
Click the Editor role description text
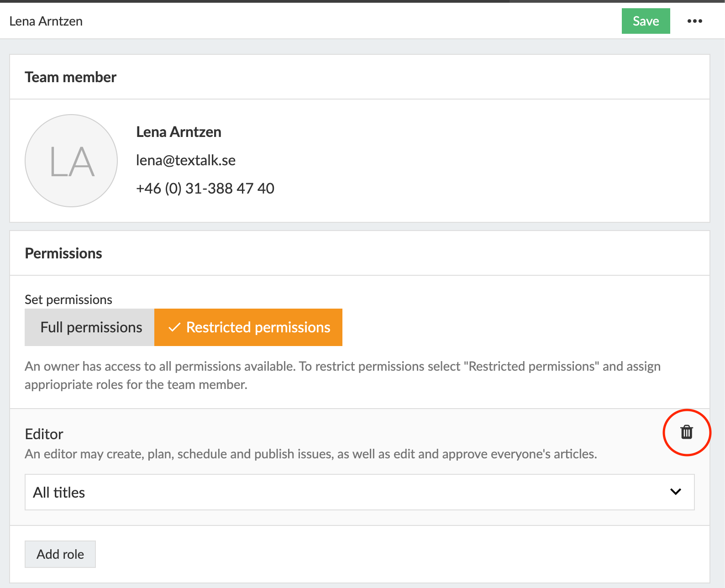click(x=310, y=454)
